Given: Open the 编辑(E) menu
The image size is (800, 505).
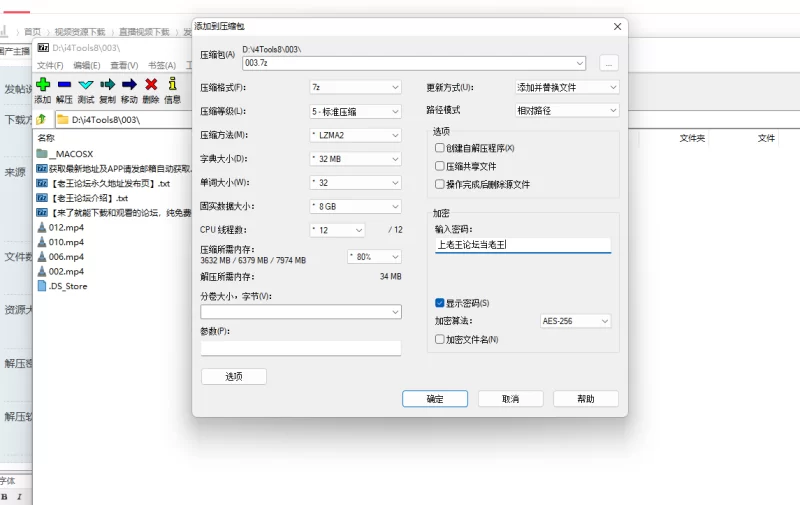Looking at the screenshot, I should click(x=87, y=65).
